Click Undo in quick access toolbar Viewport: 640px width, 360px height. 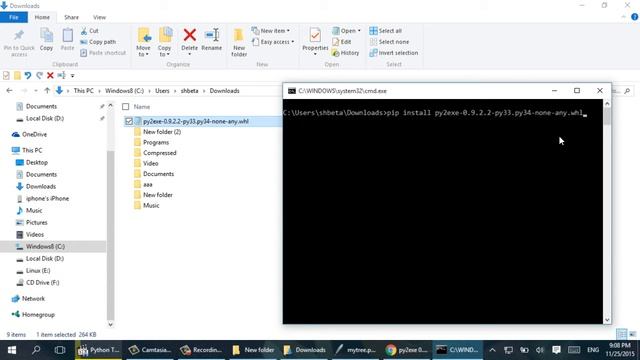coord(28,76)
